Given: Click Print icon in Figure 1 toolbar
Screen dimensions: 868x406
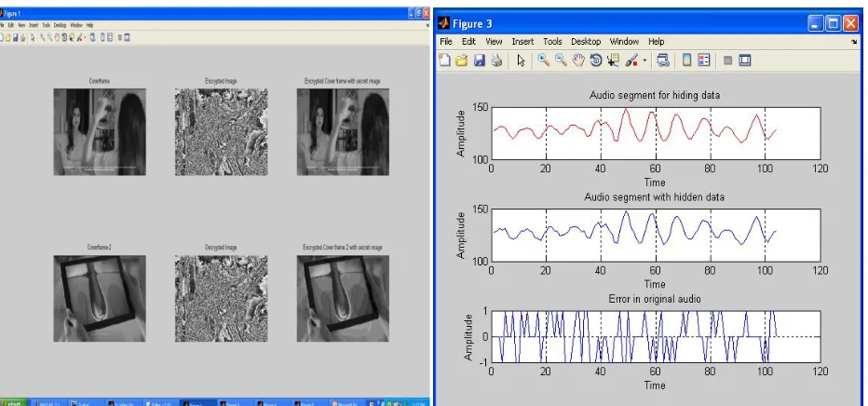Looking at the screenshot, I should tap(22, 37).
